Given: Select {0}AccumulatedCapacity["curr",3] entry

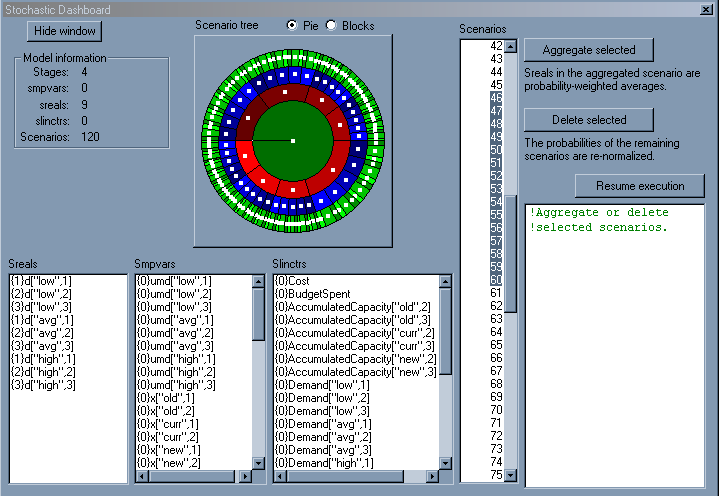Looking at the screenshot, I should [x=354, y=346].
